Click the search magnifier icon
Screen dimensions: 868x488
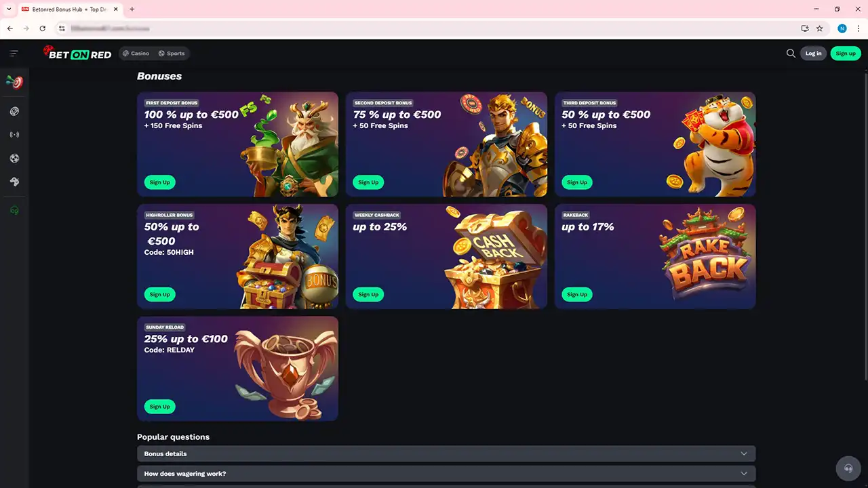[791, 54]
